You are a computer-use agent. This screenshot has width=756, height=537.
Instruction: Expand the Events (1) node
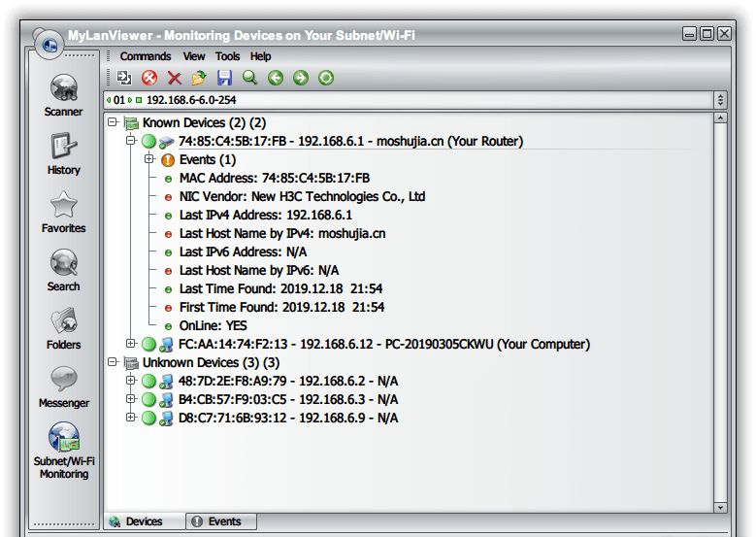pyautogui.click(x=149, y=158)
